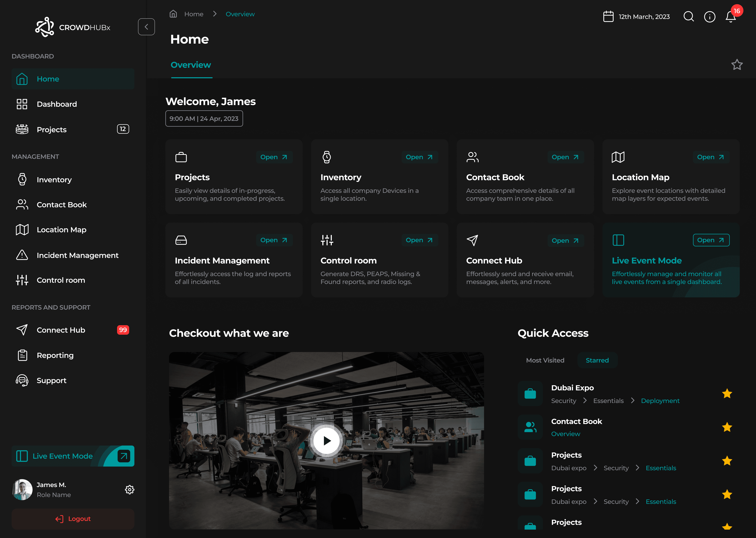Image resolution: width=756 pixels, height=538 pixels.
Task: Select the Overview tab
Action: 191,65
